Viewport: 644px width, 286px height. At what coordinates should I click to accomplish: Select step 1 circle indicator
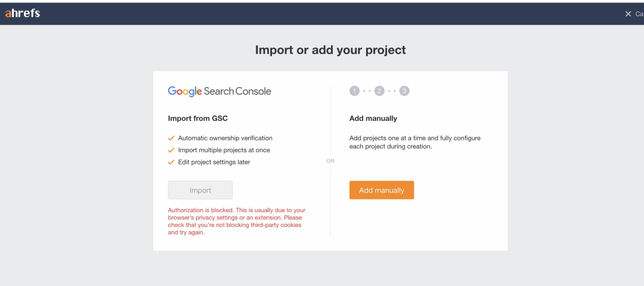[x=355, y=91]
